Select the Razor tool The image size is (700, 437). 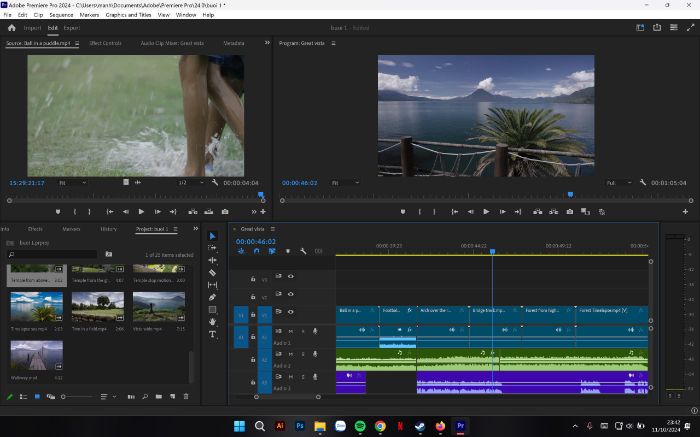(x=212, y=272)
